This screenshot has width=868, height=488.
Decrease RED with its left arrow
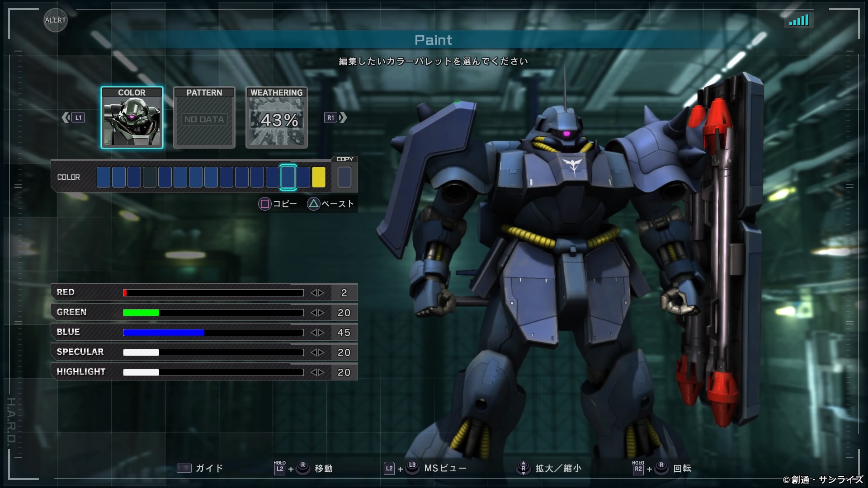[314, 293]
